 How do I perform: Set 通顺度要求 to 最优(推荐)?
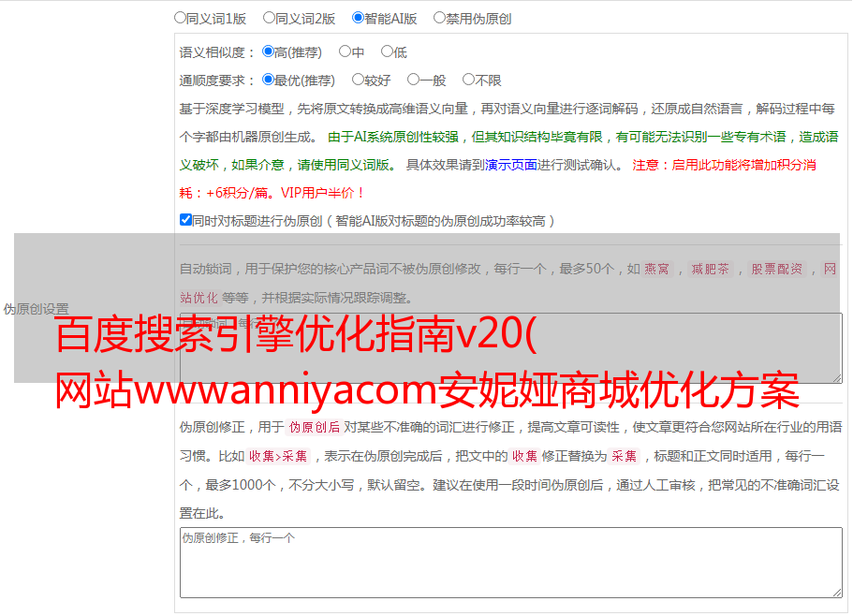(x=268, y=80)
